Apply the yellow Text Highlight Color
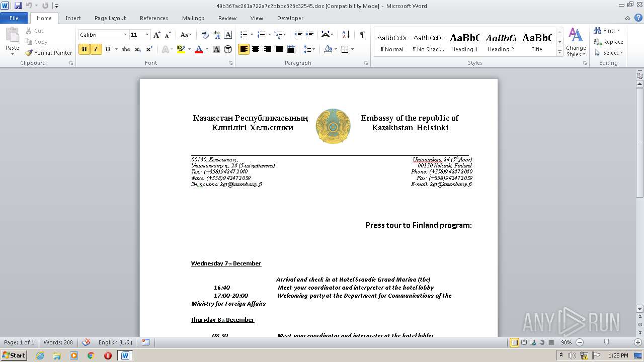Viewport: 644px width, 362px height. tap(181, 49)
